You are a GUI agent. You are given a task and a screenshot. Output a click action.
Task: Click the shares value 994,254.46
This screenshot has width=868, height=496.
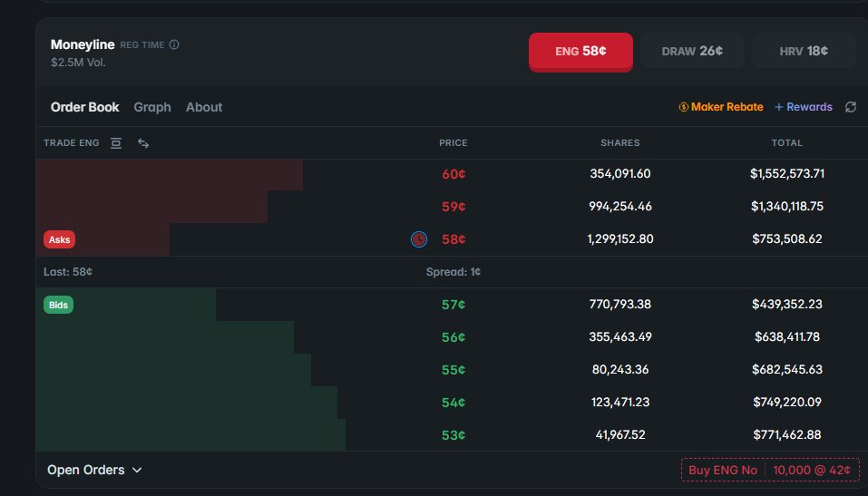click(620, 207)
